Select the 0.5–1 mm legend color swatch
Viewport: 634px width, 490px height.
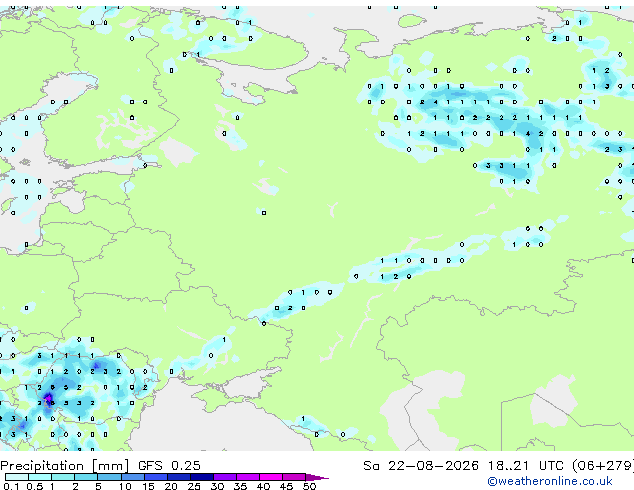click(40, 477)
